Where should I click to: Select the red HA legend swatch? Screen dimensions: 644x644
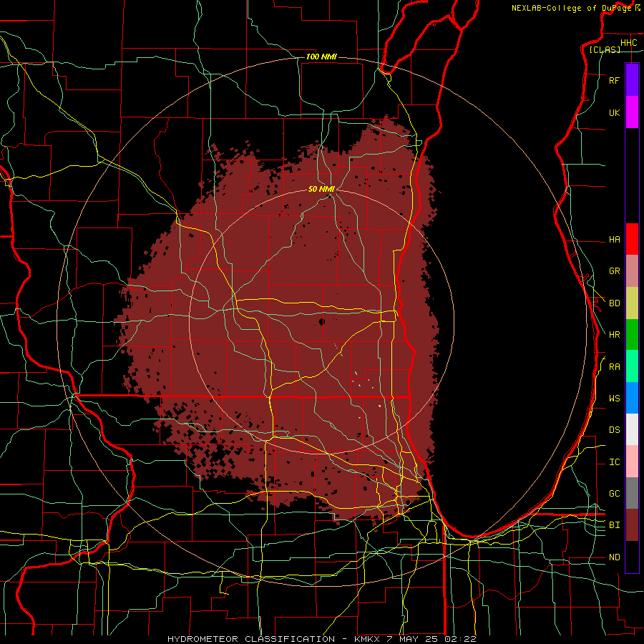click(632, 239)
